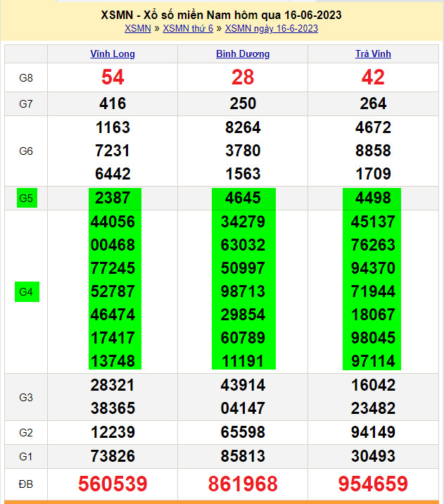The width and height of the screenshot is (444, 504).
Task: Click G2 number 12239
Action: (x=113, y=432)
